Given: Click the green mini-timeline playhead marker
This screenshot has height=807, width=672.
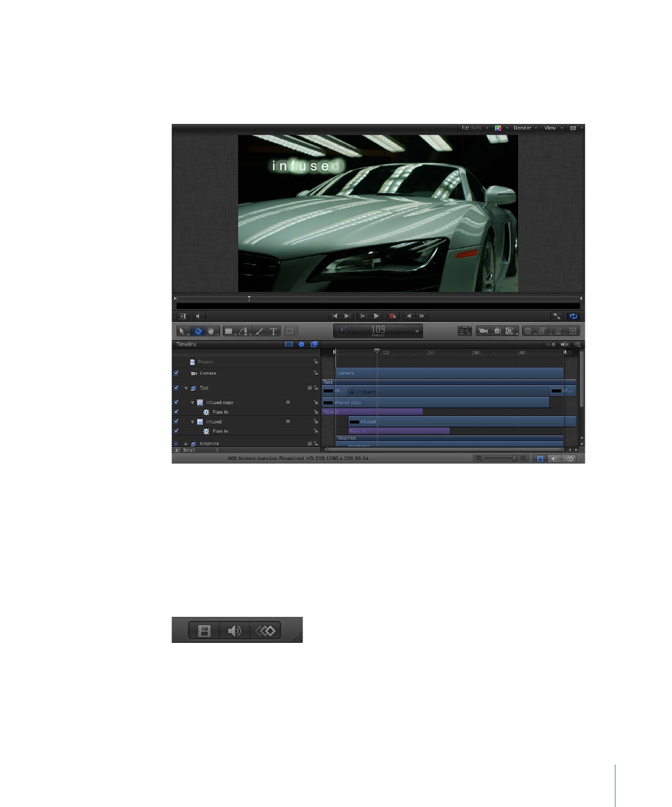Looking at the screenshot, I should tap(249, 298).
